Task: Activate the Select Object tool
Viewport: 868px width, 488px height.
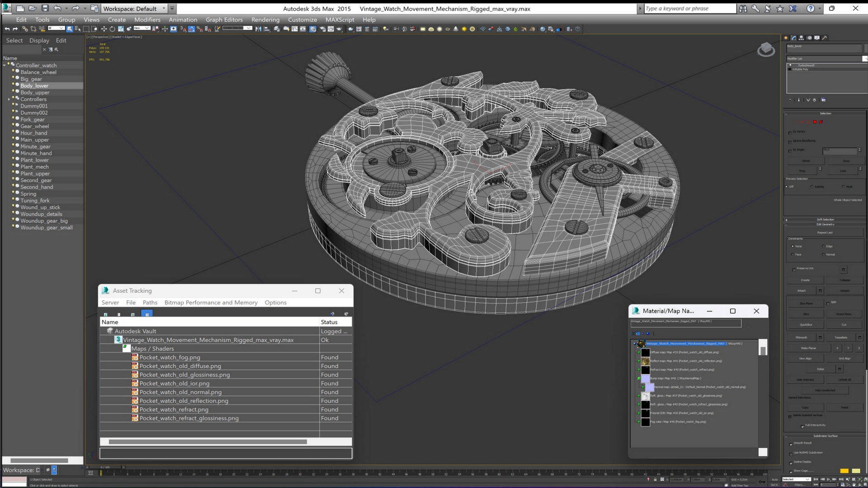Action: point(70,29)
